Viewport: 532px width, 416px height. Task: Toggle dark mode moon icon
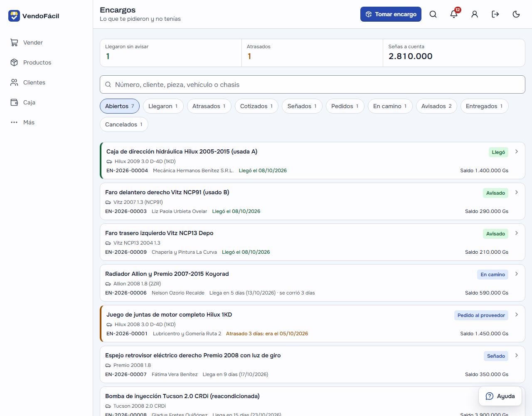[516, 14]
